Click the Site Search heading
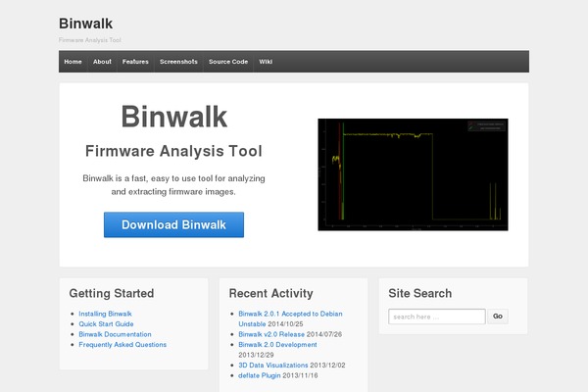Viewport: 588px width, 392px height. pyautogui.click(x=420, y=293)
